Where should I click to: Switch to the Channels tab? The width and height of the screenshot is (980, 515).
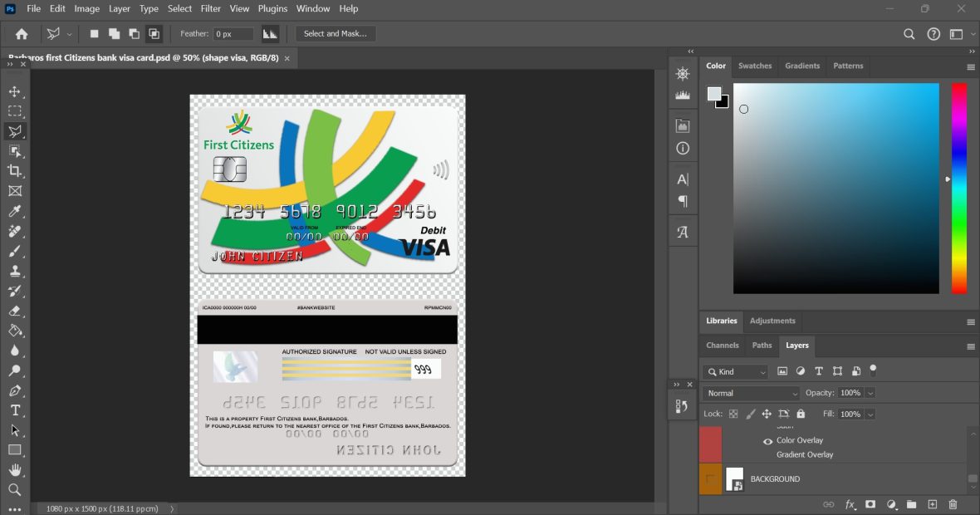722,346
